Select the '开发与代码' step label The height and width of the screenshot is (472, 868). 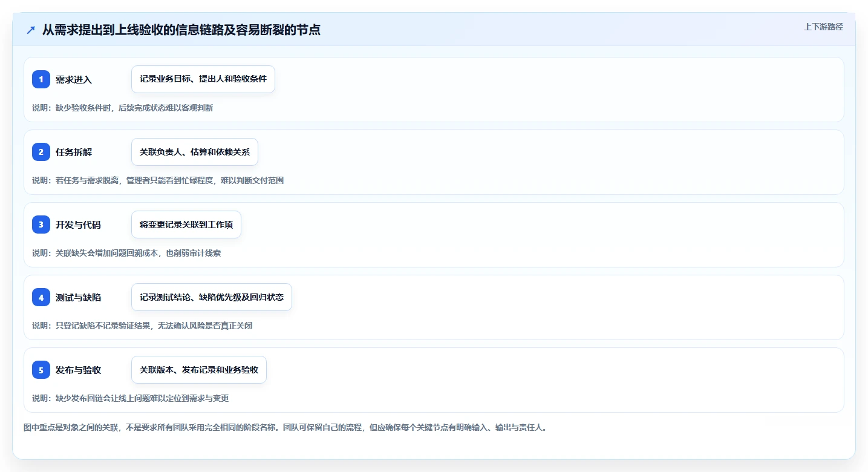[78, 225]
